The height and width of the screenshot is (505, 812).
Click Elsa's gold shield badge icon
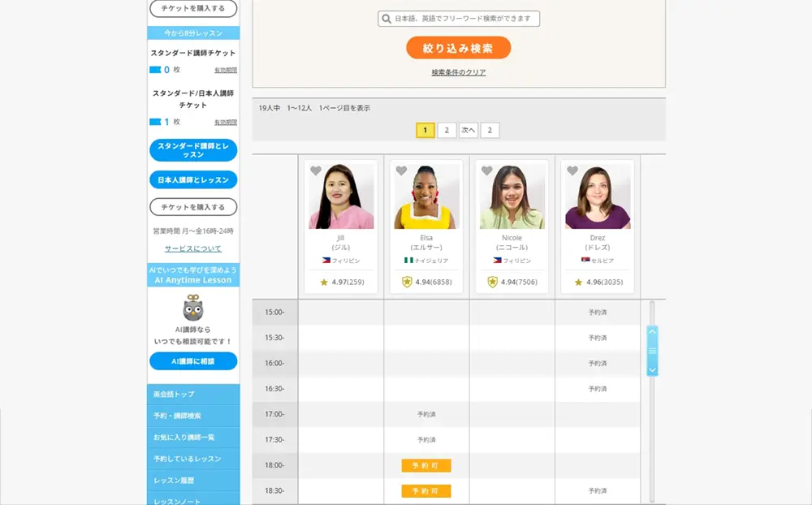pos(407,283)
